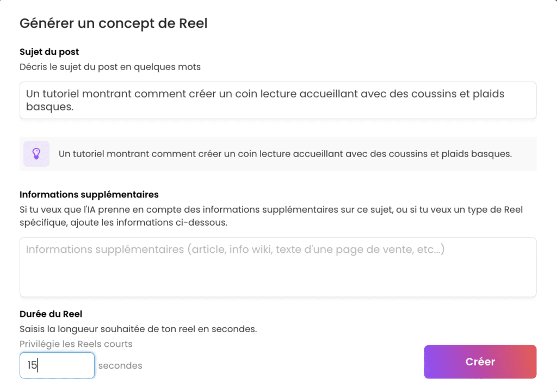Click the lightbulb suggestion icon
The image size is (557, 392).
click(x=36, y=153)
